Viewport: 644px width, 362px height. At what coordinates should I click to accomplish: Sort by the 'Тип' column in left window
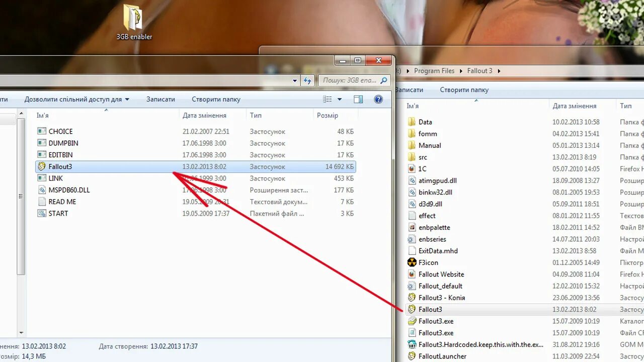[x=280, y=115]
